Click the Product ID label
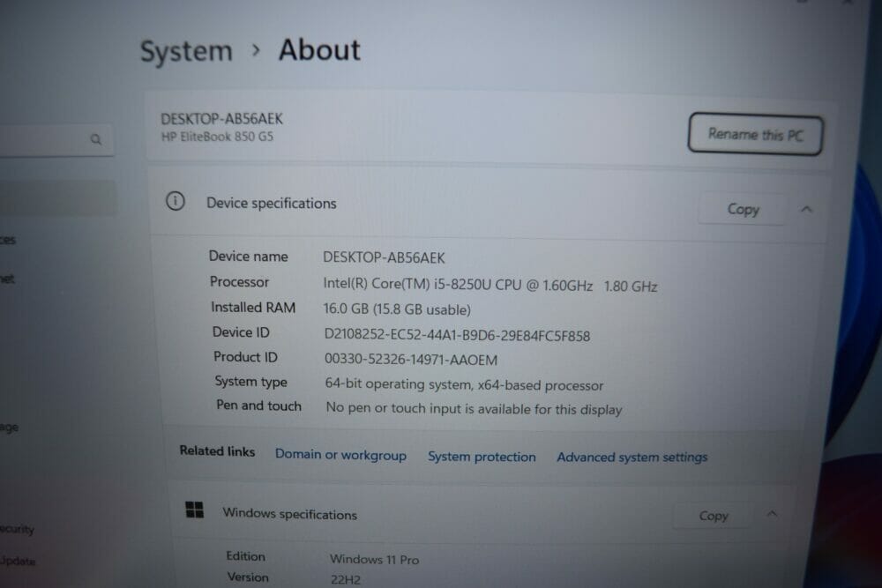Image resolution: width=882 pixels, height=588 pixels. pyautogui.click(x=245, y=357)
